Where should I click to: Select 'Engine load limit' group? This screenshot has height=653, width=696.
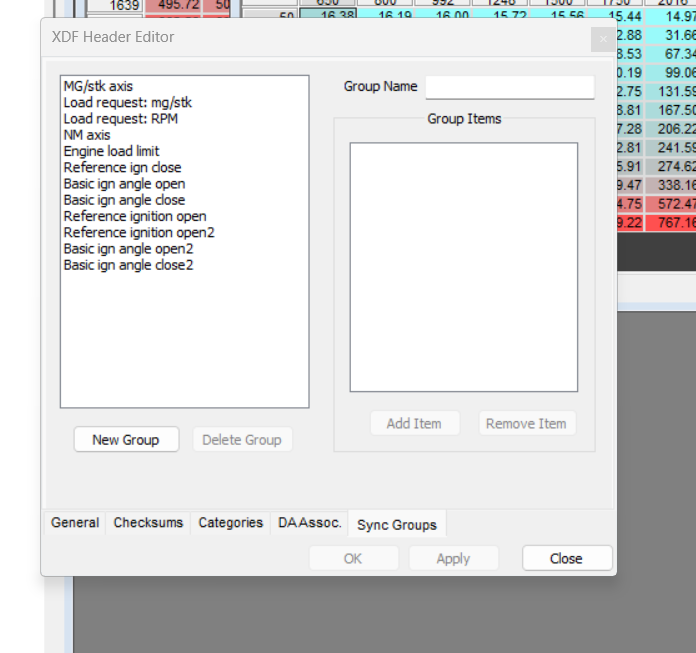[111, 151]
